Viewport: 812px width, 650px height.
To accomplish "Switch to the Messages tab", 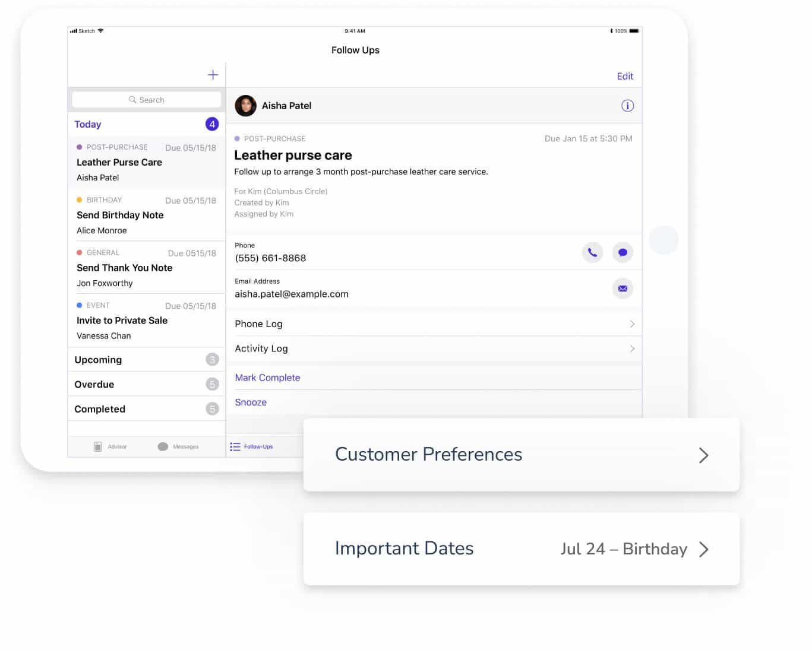I will click(x=178, y=446).
